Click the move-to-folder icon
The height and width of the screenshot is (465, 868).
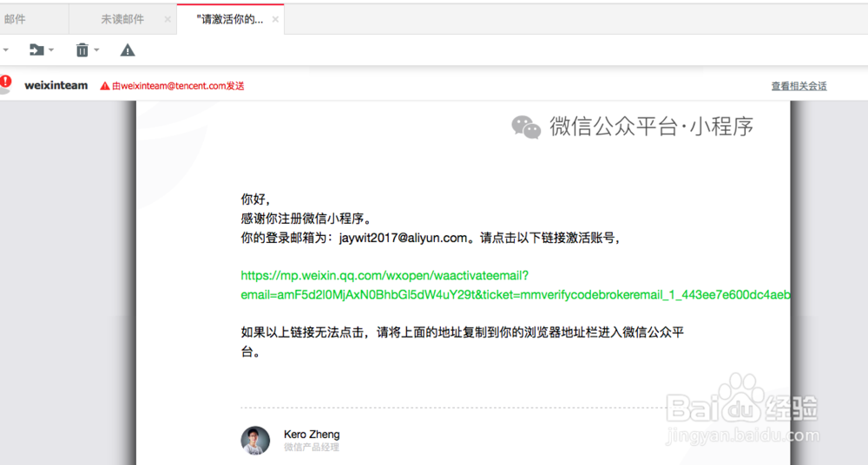pos(36,50)
